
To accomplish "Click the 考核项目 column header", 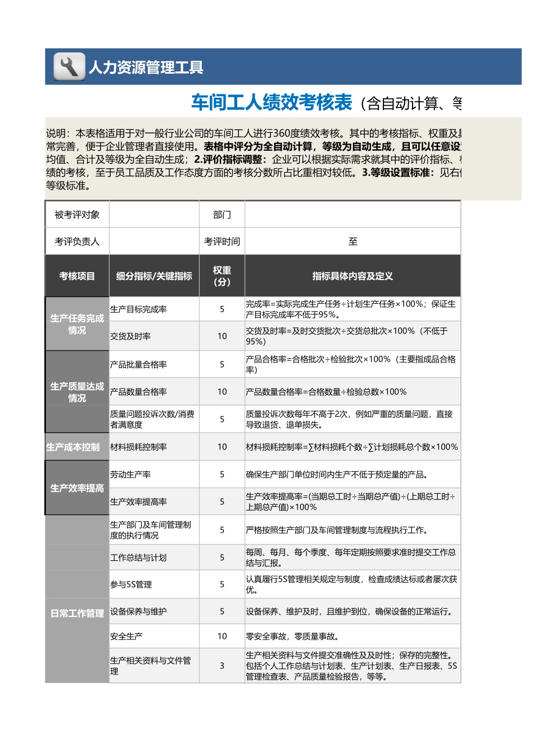I will [77, 276].
